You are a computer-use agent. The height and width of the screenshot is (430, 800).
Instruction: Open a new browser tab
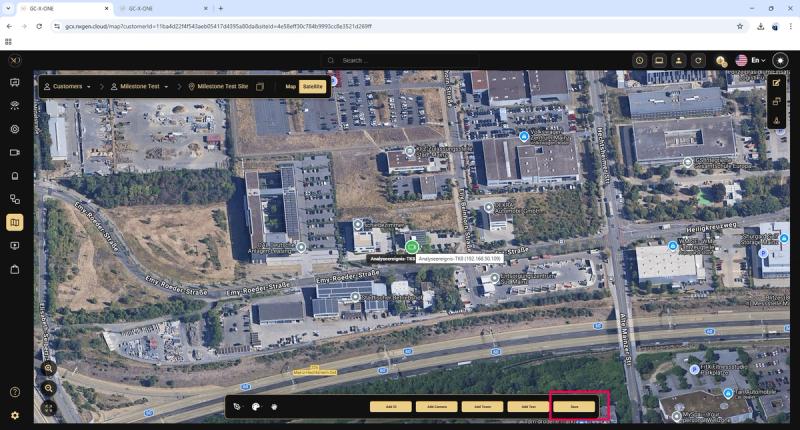(221, 9)
